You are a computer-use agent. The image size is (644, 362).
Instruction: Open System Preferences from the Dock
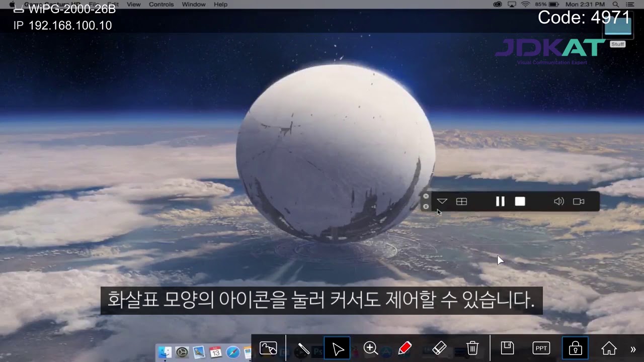[182, 352]
